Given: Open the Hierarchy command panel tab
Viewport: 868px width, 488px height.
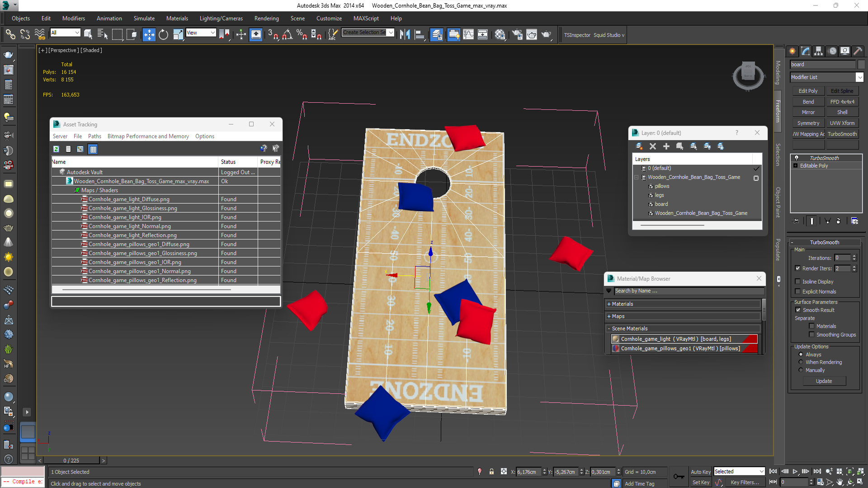Looking at the screenshot, I should pyautogui.click(x=818, y=51).
